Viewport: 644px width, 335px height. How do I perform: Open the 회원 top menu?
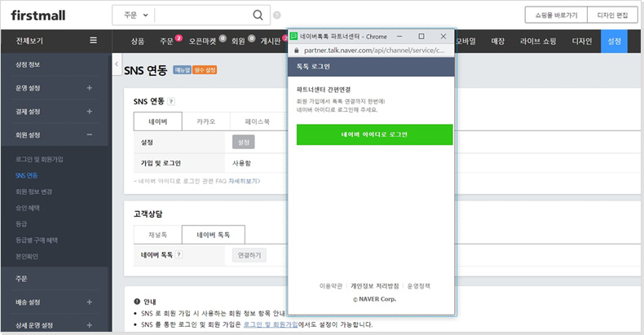[x=238, y=41]
